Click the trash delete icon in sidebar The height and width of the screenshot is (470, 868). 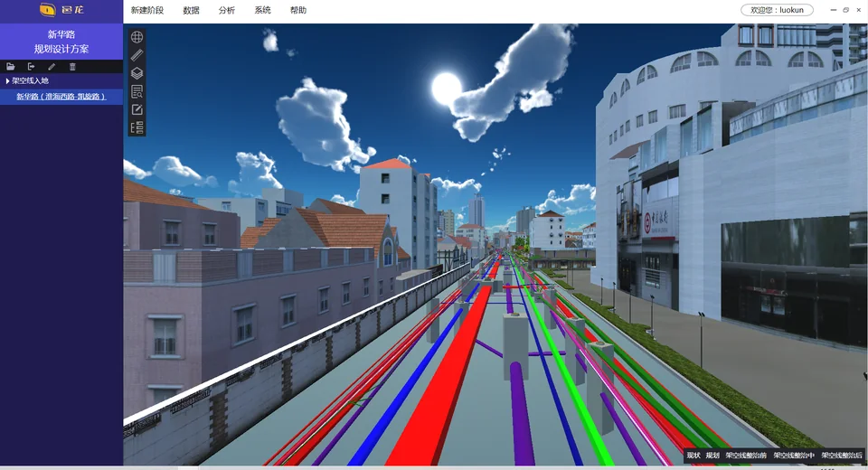(x=72, y=66)
